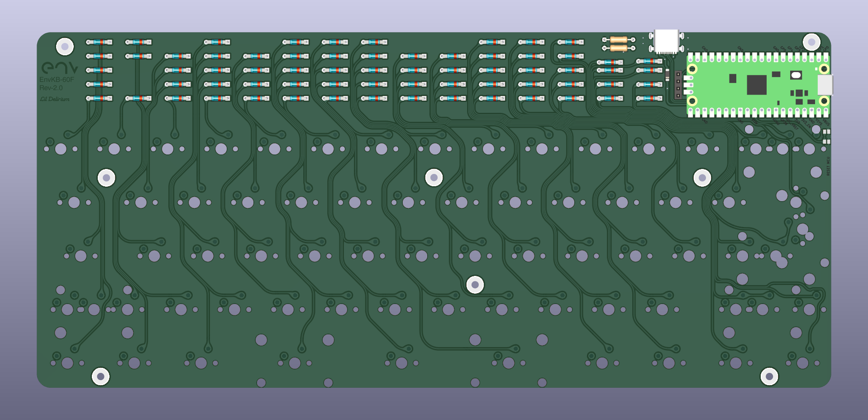Click the Lil Delirium signature text
The height and width of the screenshot is (420, 868).
54,99
